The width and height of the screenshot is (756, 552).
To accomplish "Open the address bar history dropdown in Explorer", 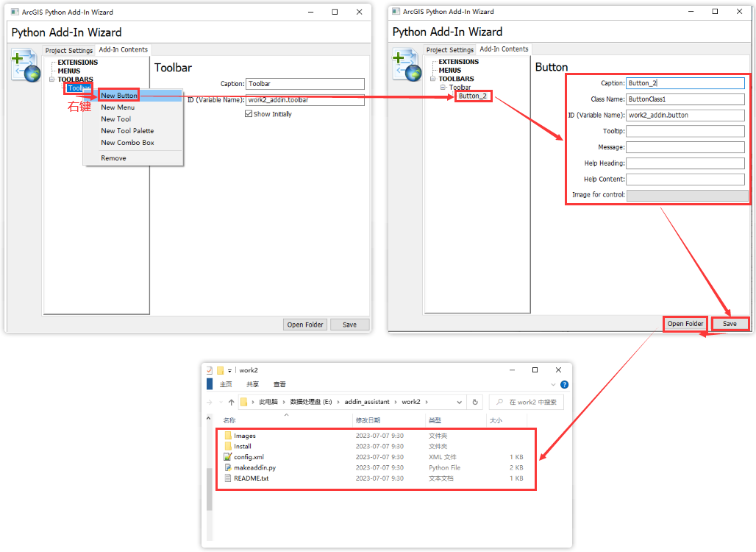I will point(460,402).
